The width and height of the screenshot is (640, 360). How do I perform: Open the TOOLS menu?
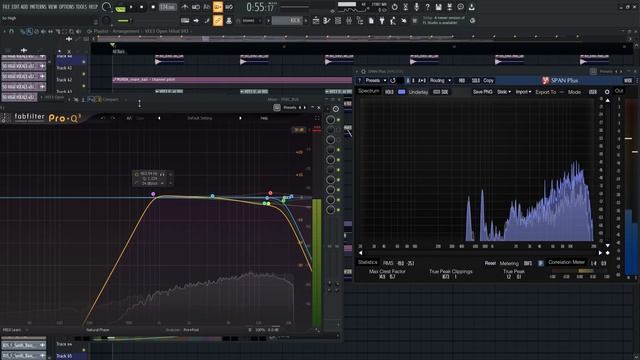click(x=82, y=7)
